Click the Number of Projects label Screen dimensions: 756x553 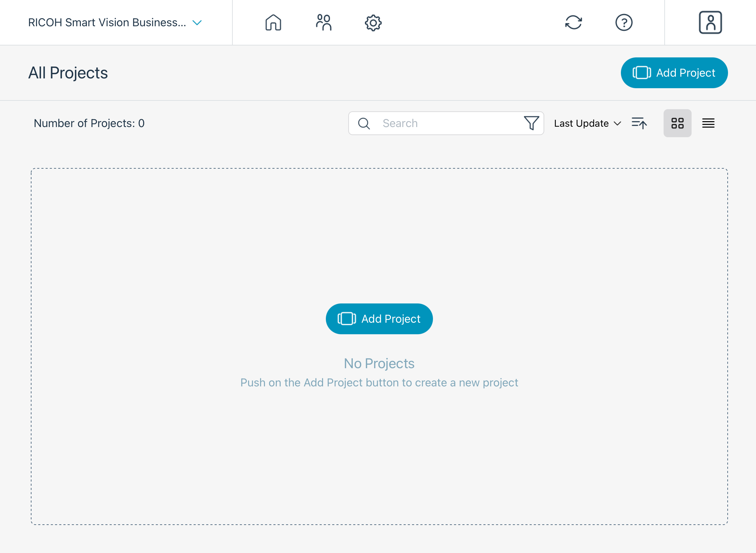(x=89, y=123)
